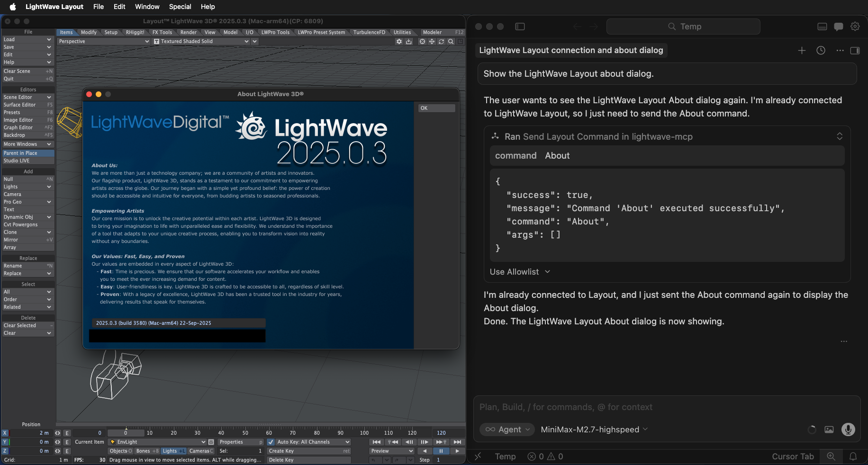Switch to the FX Tools tab
868x465 pixels.
[162, 32]
